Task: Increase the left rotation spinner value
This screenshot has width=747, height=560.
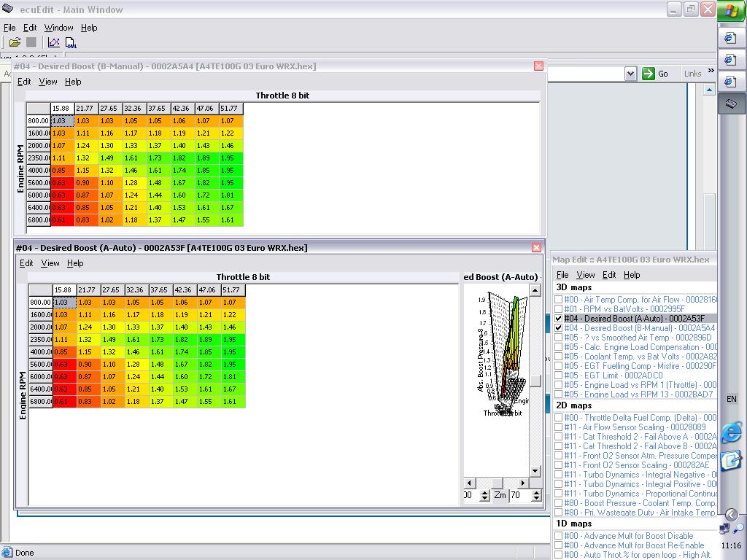Action: [x=484, y=492]
